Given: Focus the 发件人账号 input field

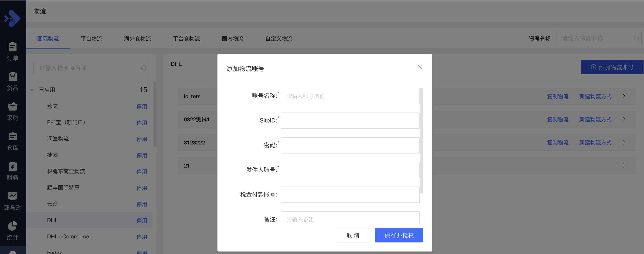Looking at the screenshot, I should coord(350,170).
